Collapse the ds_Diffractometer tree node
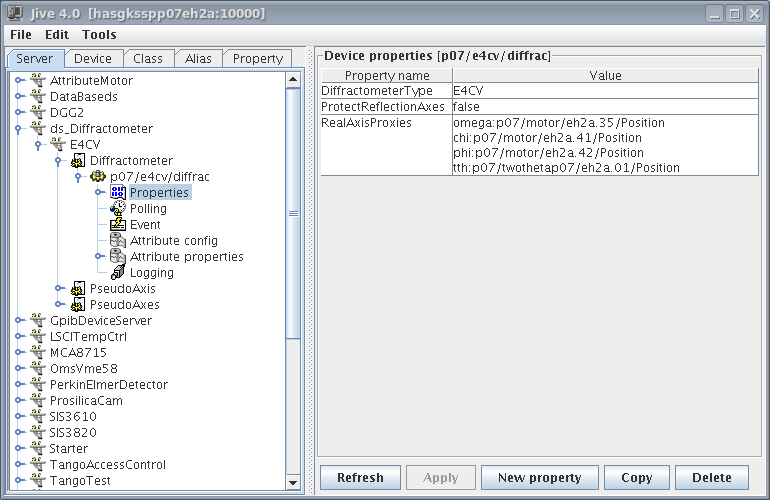The image size is (770, 500). [18, 129]
